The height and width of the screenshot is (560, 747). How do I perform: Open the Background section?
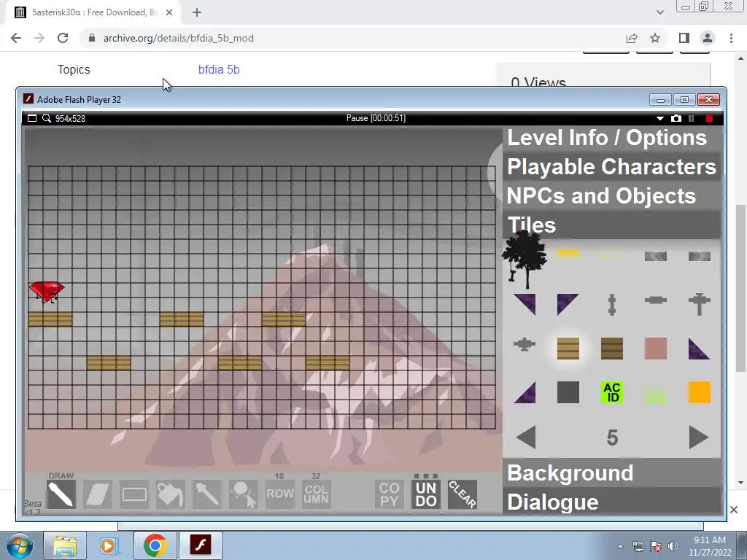[612, 473]
